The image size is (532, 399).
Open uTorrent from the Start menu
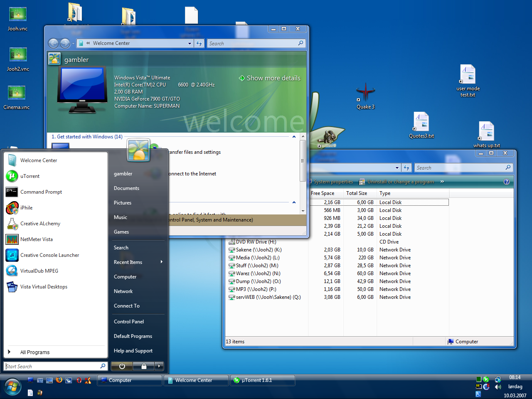pos(56,176)
